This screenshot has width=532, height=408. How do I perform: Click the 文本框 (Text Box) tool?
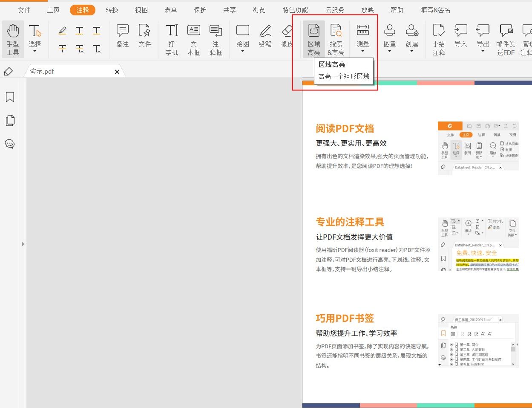(193, 38)
